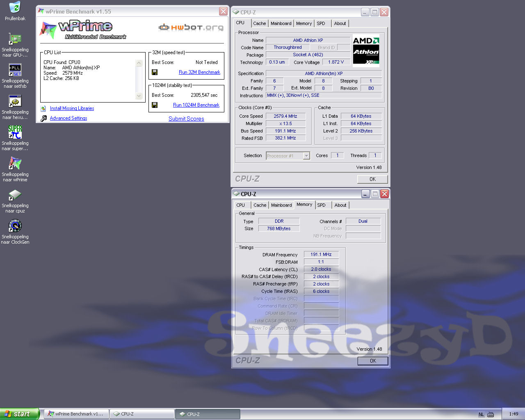Open the Windows start menu

coord(20,414)
